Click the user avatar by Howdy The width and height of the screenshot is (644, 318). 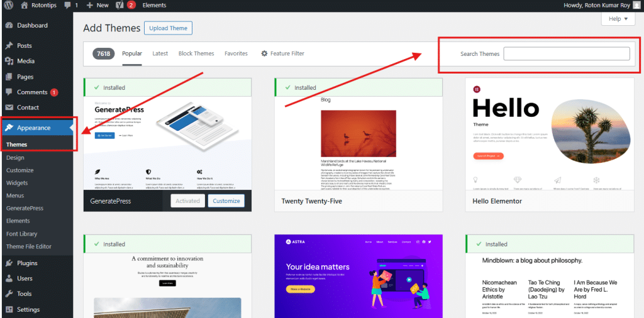(636, 5)
